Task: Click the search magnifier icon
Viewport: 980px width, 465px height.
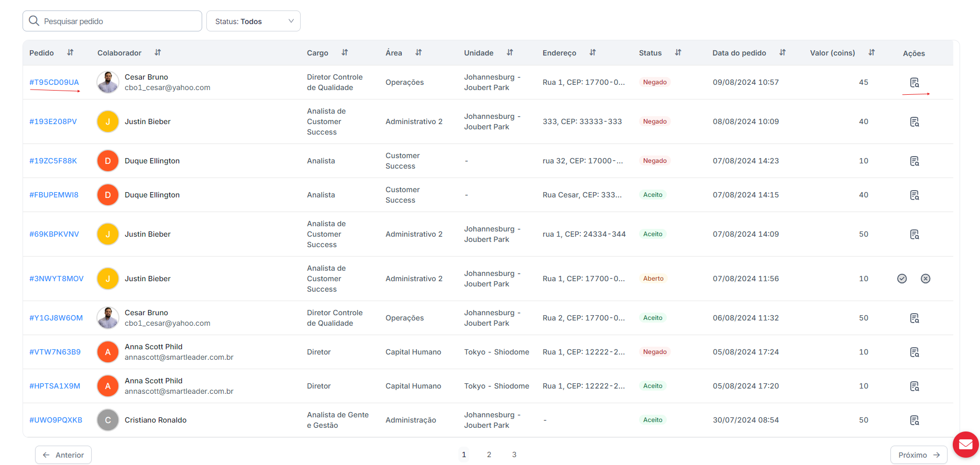Action: pyautogui.click(x=34, y=21)
